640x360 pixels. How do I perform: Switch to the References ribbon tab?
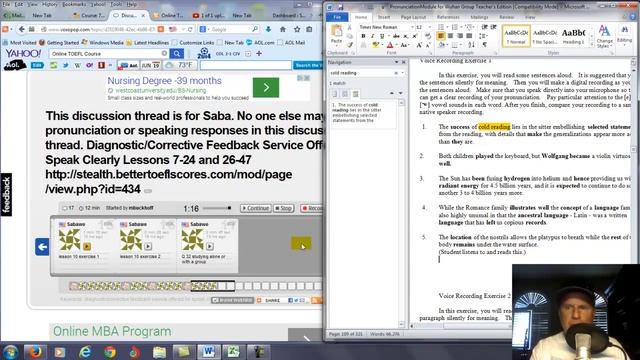tap(448, 17)
